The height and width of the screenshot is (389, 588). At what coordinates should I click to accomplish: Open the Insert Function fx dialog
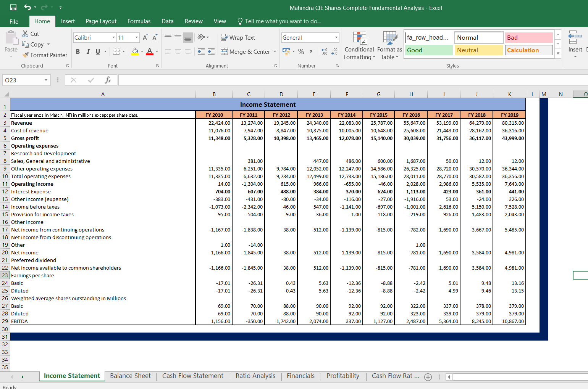click(x=108, y=80)
